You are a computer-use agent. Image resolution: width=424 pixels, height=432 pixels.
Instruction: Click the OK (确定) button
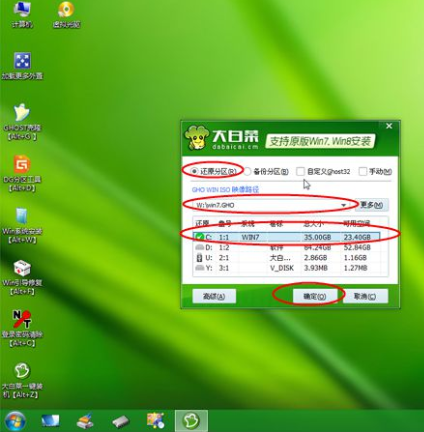(315, 296)
